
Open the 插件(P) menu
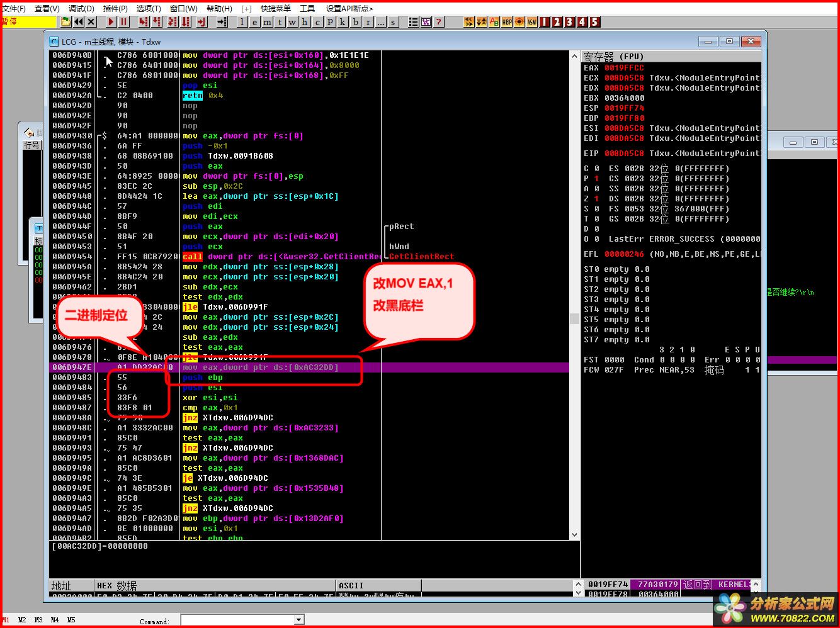coord(115,8)
